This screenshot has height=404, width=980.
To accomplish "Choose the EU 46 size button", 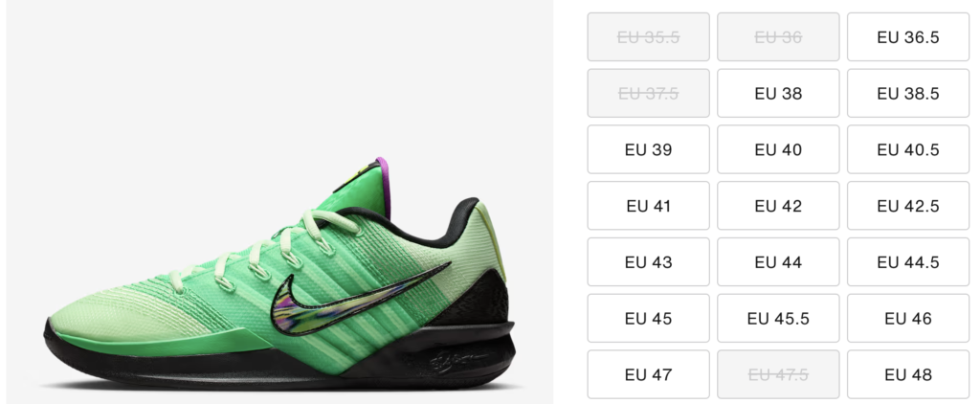I will [x=908, y=319].
